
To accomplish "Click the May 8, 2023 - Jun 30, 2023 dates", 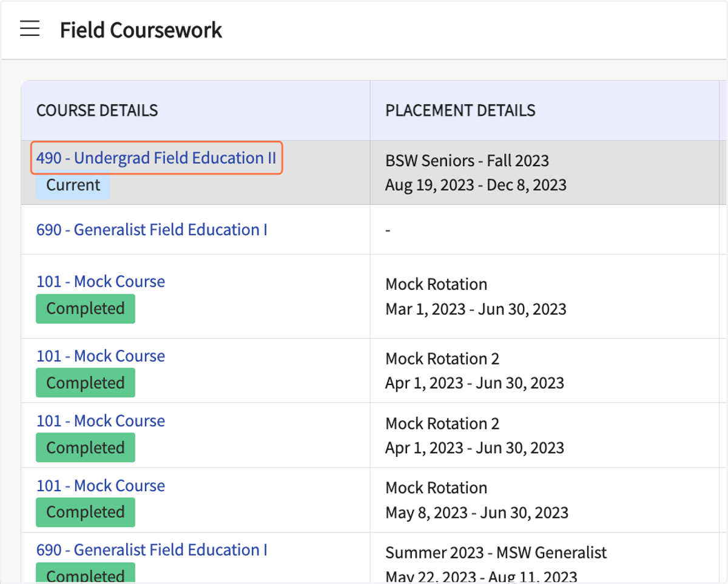I will [x=477, y=512].
